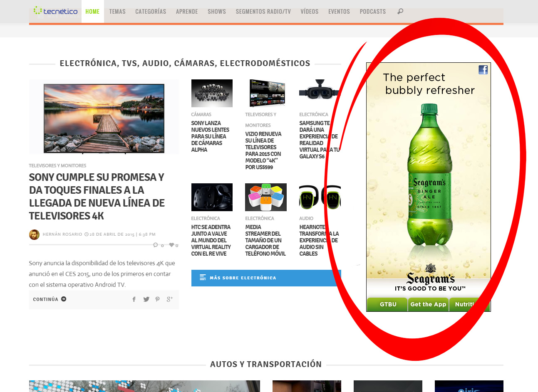The image size is (538, 392).
Task: Click Hernán Rosario's avatar
Action: 34,234
